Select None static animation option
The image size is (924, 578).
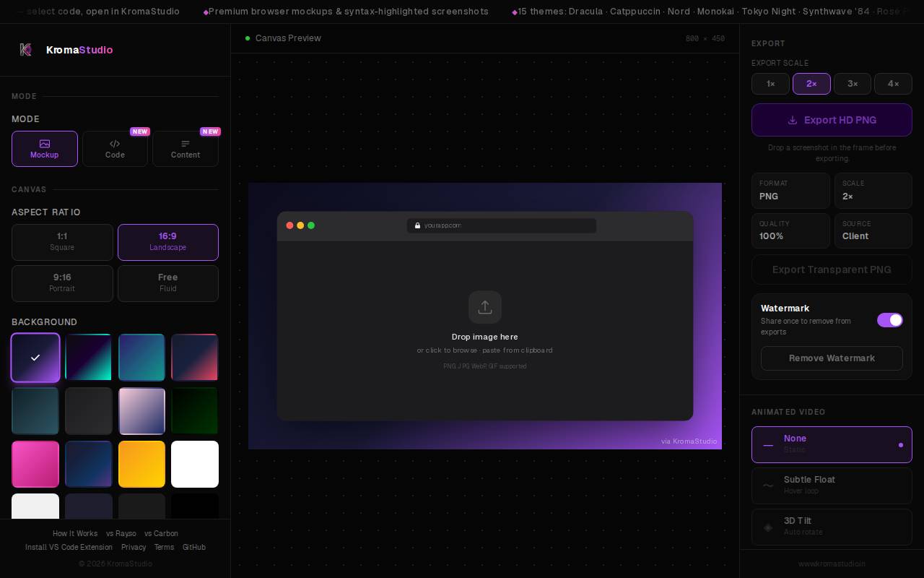(832, 444)
